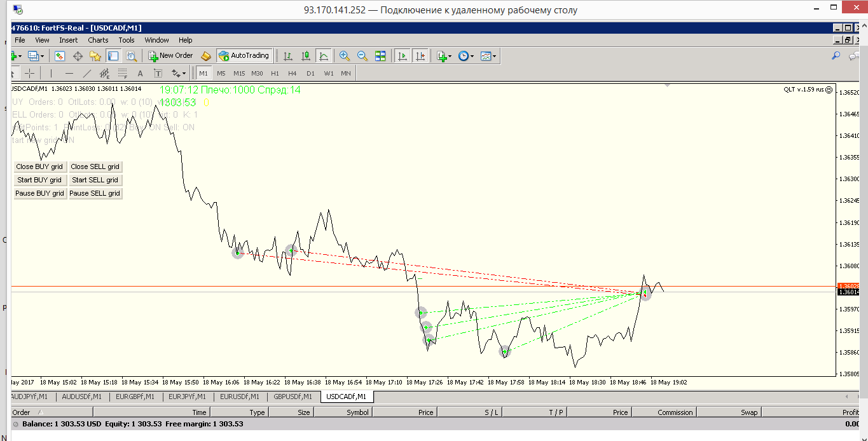
Task: Switch chart to Bar Chart mode
Action: coord(288,56)
